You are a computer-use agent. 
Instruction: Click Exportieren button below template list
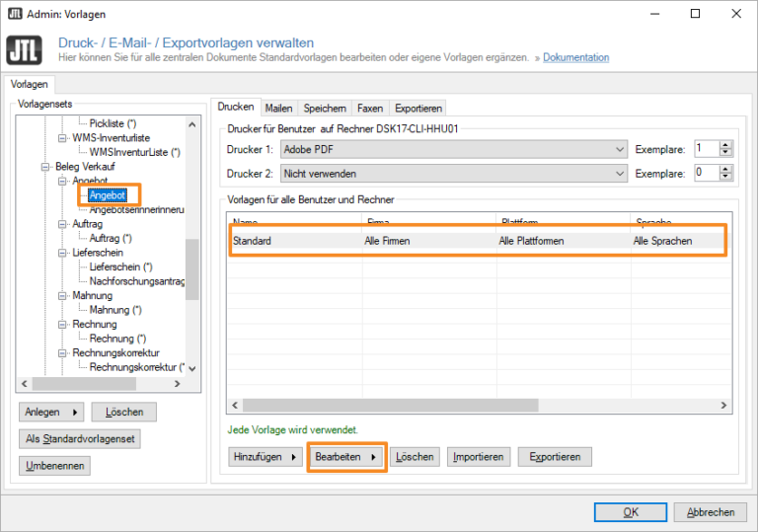(556, 457)
